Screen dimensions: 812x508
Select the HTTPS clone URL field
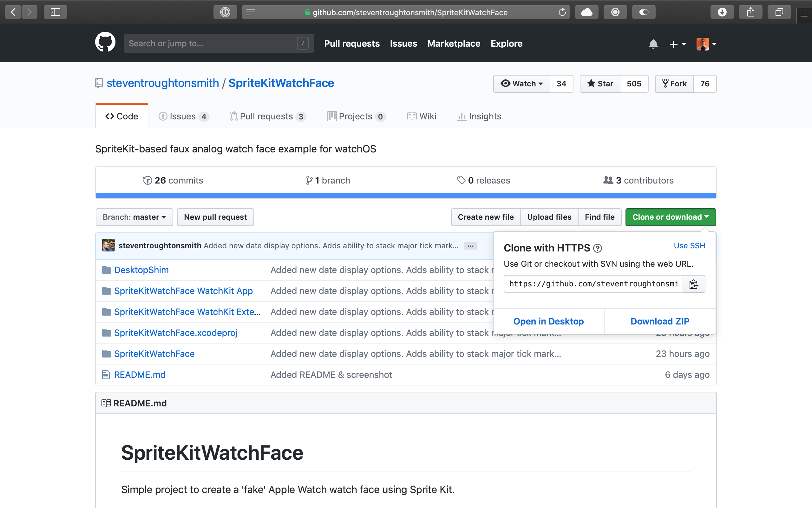coord(593,284)
